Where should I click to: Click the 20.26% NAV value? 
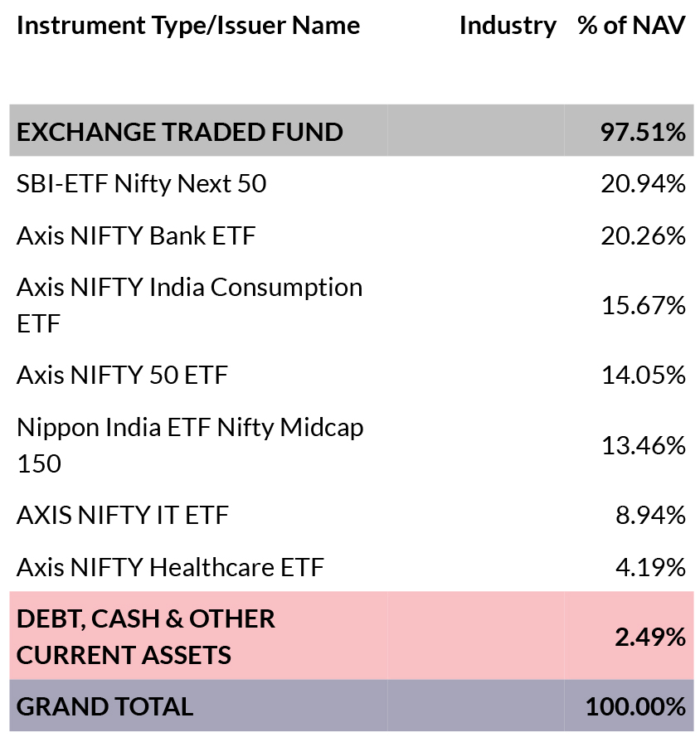click(644, 235)
